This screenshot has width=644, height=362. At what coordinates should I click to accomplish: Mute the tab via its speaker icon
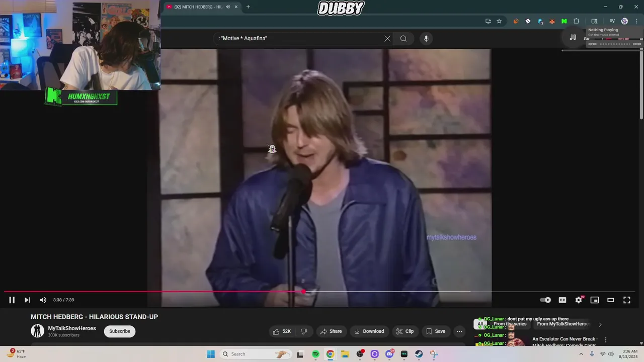click(x=228, y=7)
